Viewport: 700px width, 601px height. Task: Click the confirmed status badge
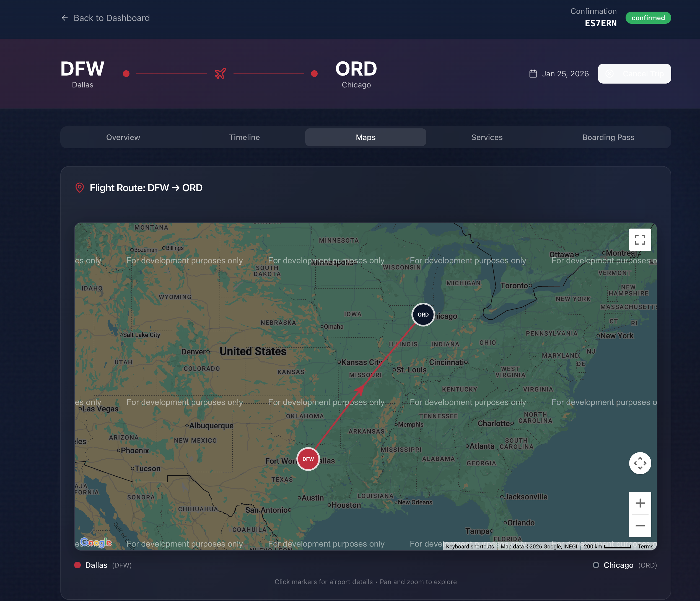[648, 18]
